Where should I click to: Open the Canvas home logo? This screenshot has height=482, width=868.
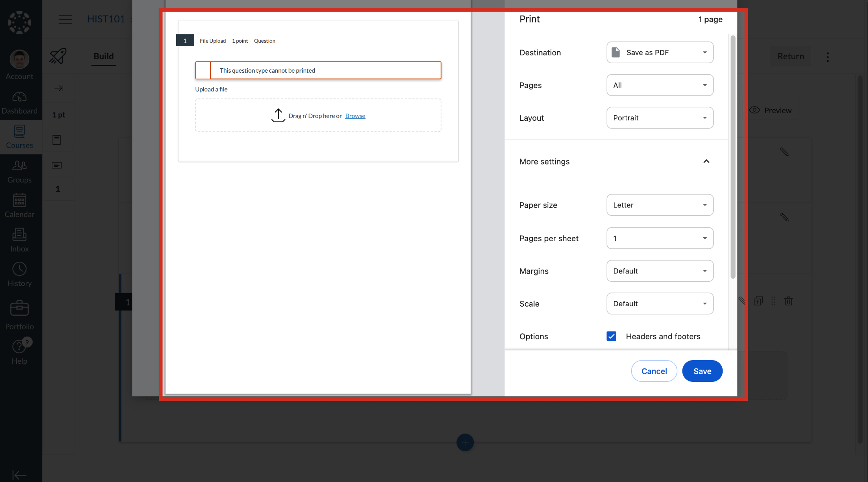click(20, 22)
